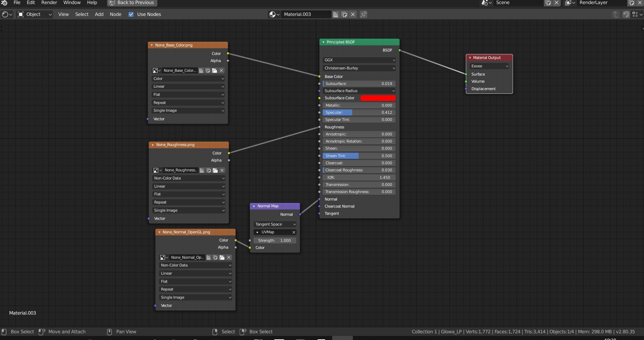Toggle fake user on None_Normal_OpenGL image
This screenshot has width=644, height=340.
(x=209, y=257)
